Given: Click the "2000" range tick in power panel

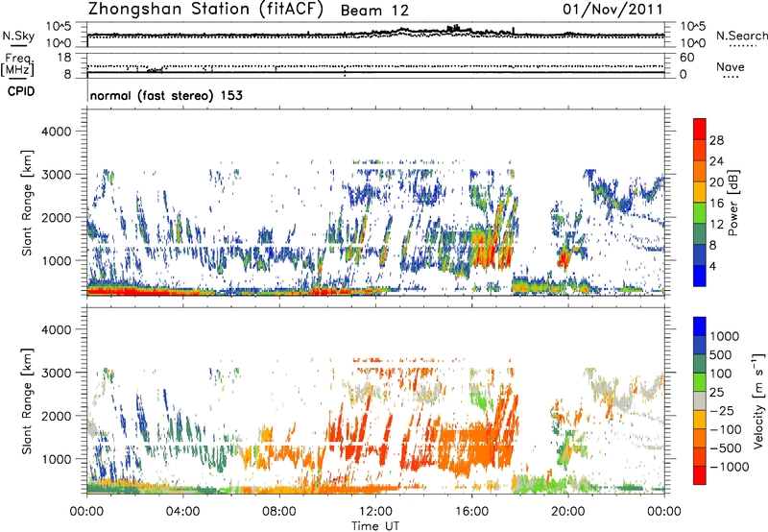Looking at the screenshot, I should click(x=56, y=217).
